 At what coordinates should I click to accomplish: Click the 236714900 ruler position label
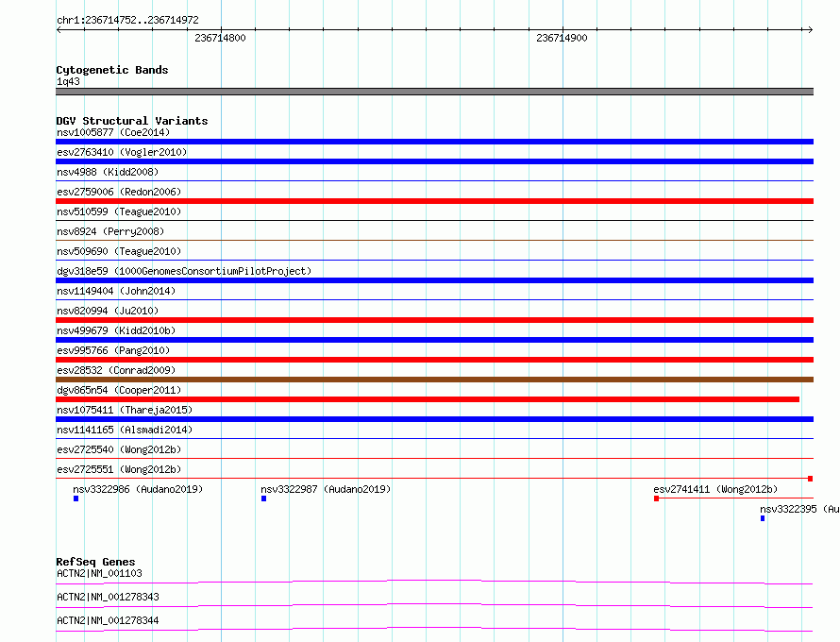[x=562, y=38]
